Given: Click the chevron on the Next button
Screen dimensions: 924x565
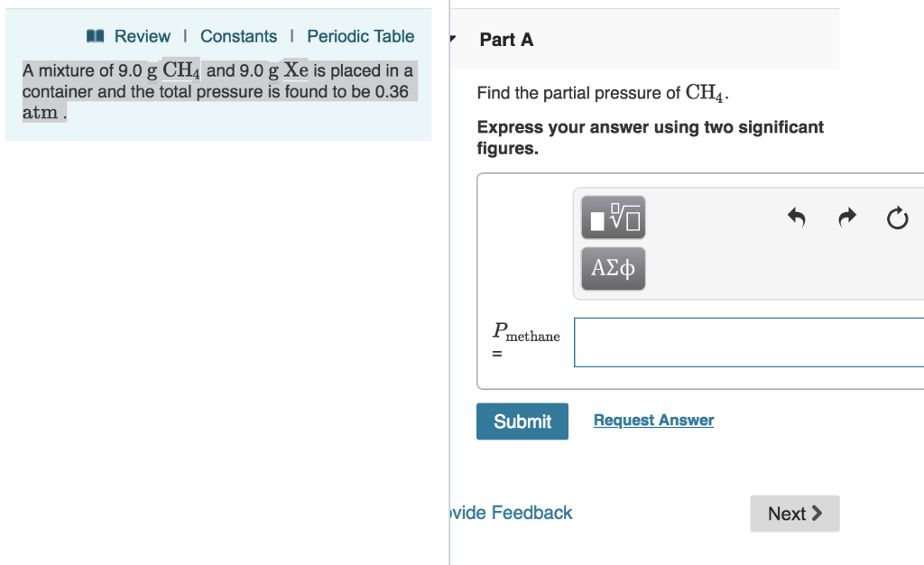Looking at the screenshot, I should pos(817,513).
